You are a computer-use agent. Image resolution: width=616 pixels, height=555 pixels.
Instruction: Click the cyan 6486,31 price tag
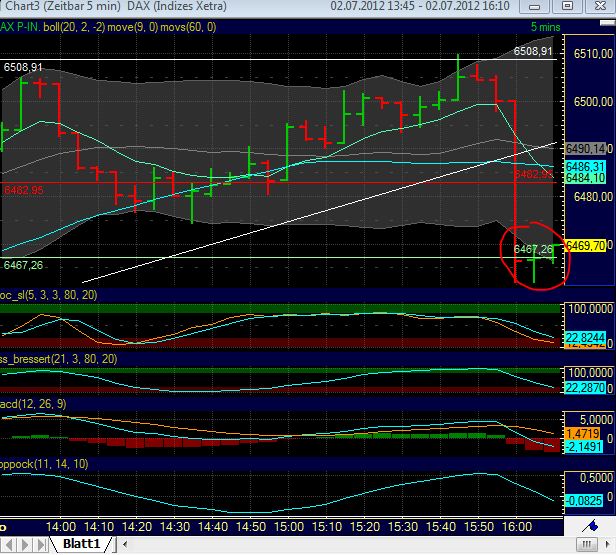click(x=585, y=166)
